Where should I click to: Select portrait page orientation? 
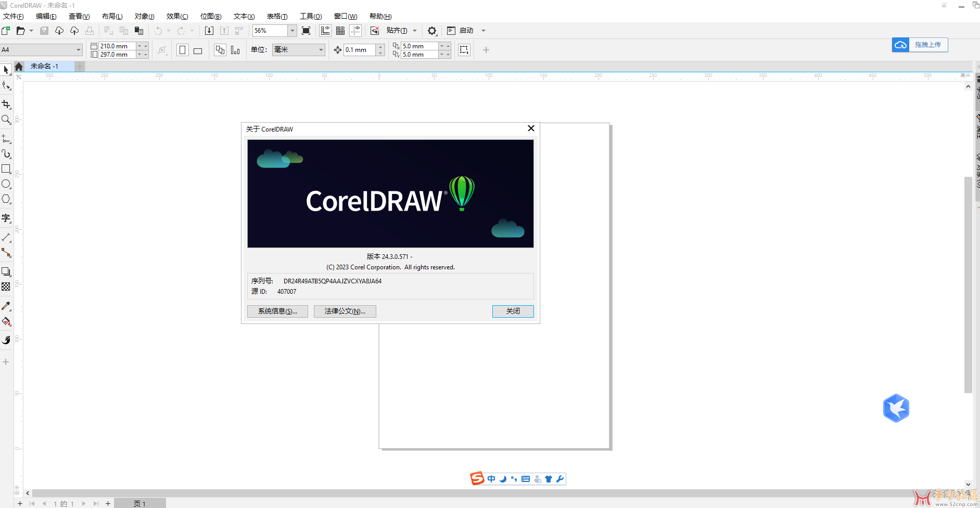tap(183, 50)
